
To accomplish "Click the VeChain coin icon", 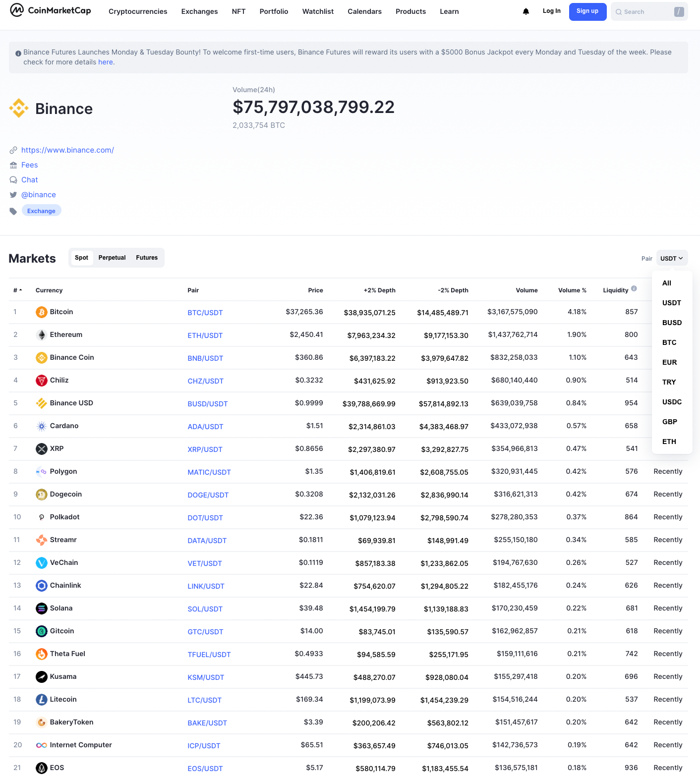I will (42, 563).
